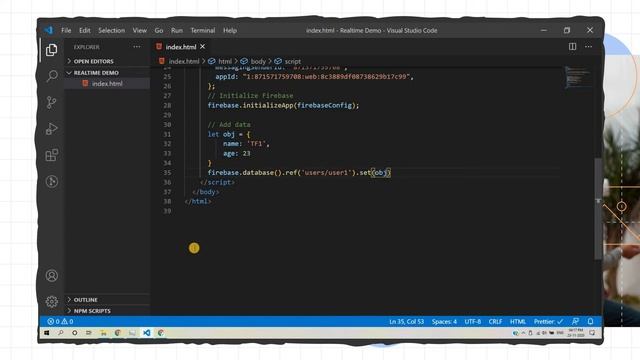This screenshot has width=640, height=360.
Task: Open the Accounts icon
Action: click(51, 276)
